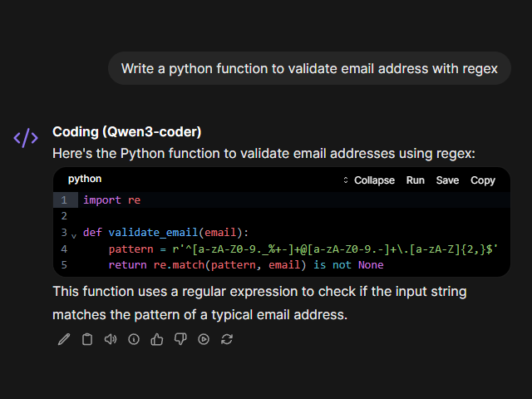
Task: Copy the python code snippet
Action: [482, 180]
